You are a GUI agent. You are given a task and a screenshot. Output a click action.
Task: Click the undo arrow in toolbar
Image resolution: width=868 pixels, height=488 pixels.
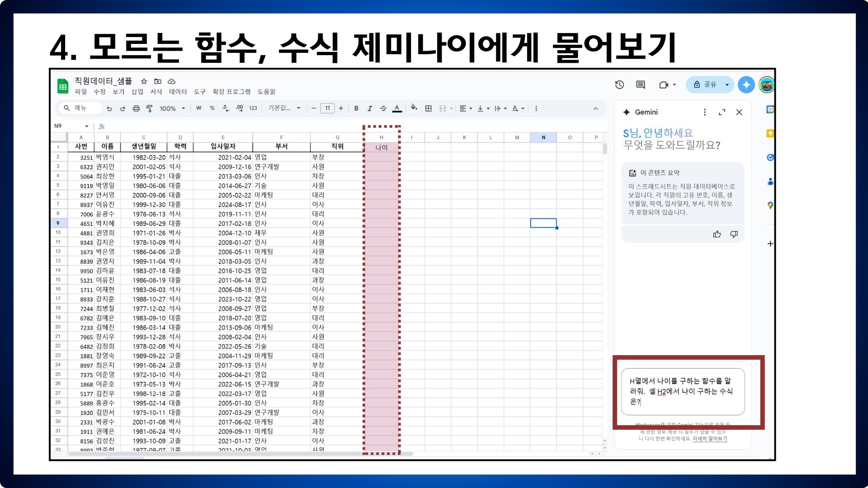click(x=109, y=108)
